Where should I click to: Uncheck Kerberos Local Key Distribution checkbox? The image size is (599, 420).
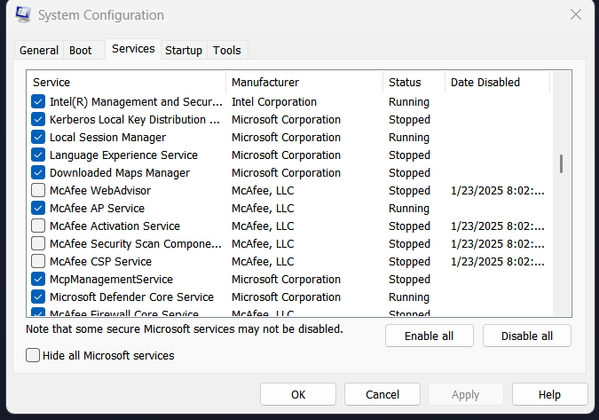pos(38,120)
